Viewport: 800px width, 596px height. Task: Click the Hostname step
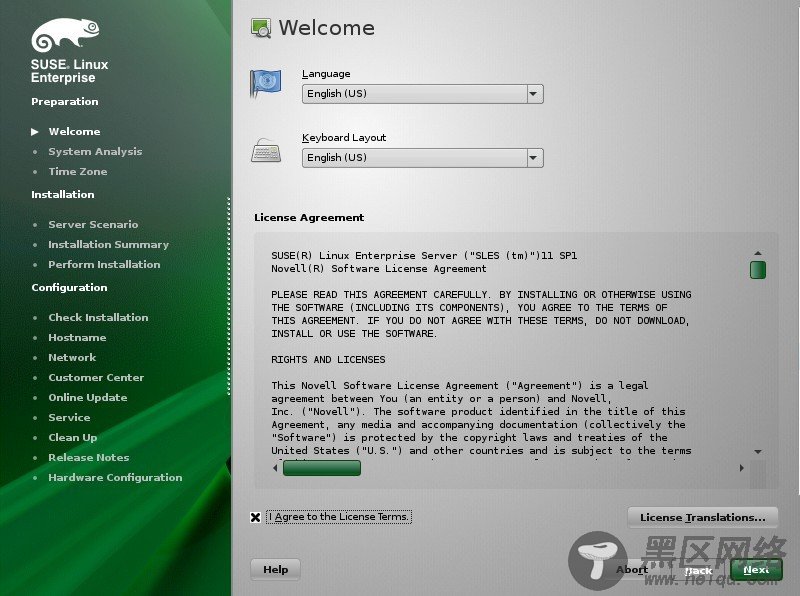[78, 337]
